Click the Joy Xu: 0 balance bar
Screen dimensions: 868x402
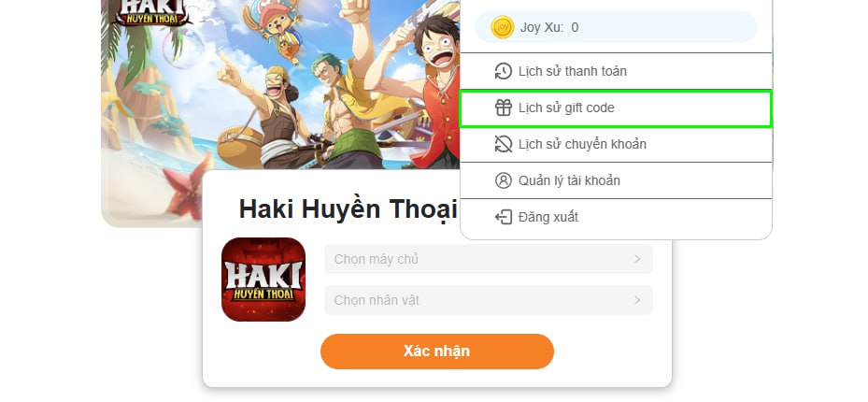(x=616, y=27)
